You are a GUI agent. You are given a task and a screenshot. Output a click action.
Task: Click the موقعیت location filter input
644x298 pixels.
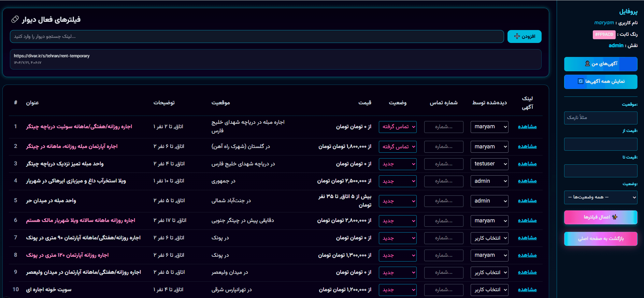coord(600,118)
